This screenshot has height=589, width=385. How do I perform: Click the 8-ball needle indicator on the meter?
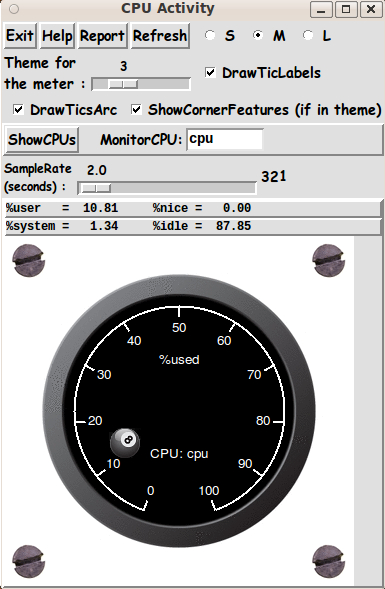click(125, 443)
